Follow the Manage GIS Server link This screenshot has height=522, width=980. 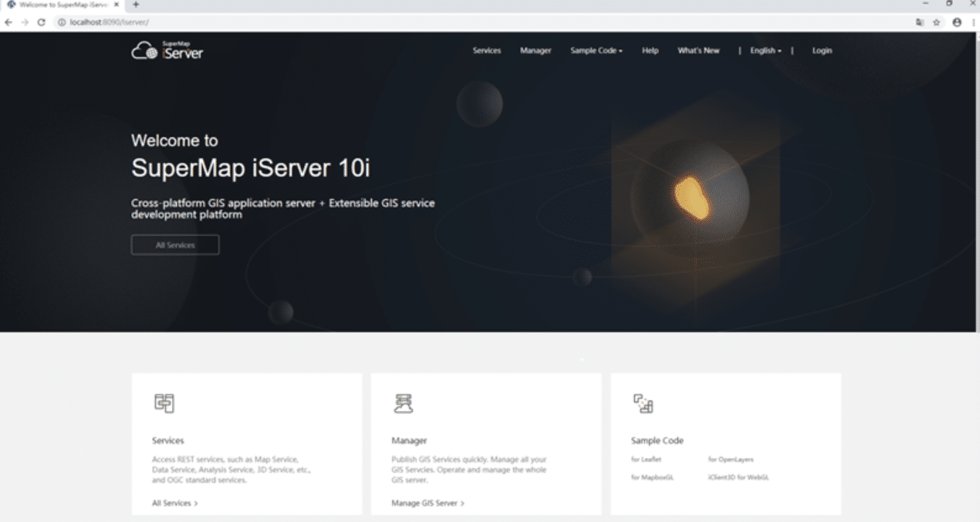pyautogui.click(x=427, y=503)
